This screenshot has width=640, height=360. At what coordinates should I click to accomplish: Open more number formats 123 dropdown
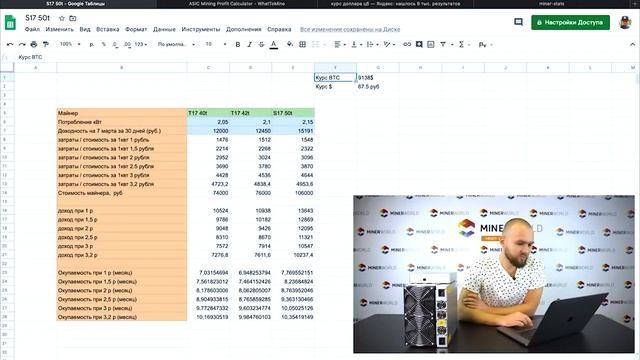click(140, 44)
